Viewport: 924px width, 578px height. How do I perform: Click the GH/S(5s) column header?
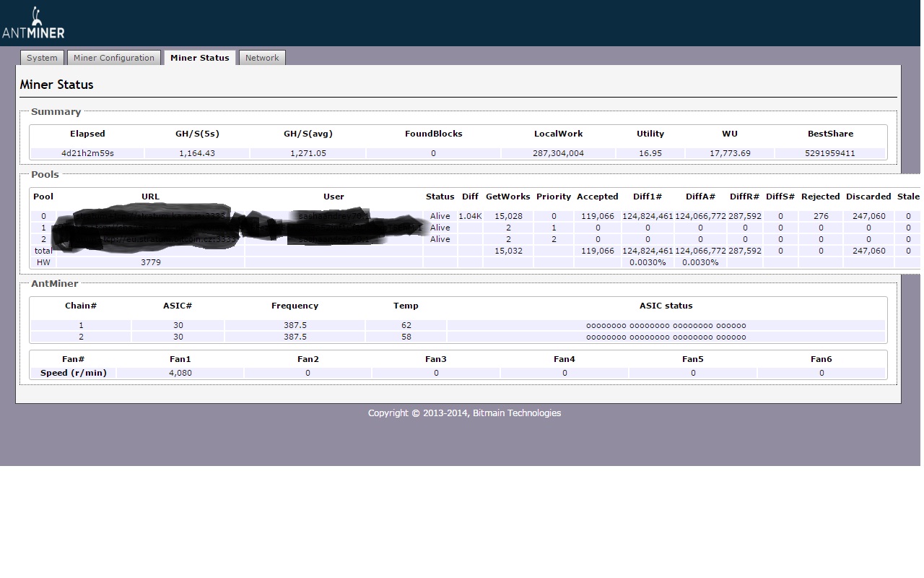[x=197, y=134]
